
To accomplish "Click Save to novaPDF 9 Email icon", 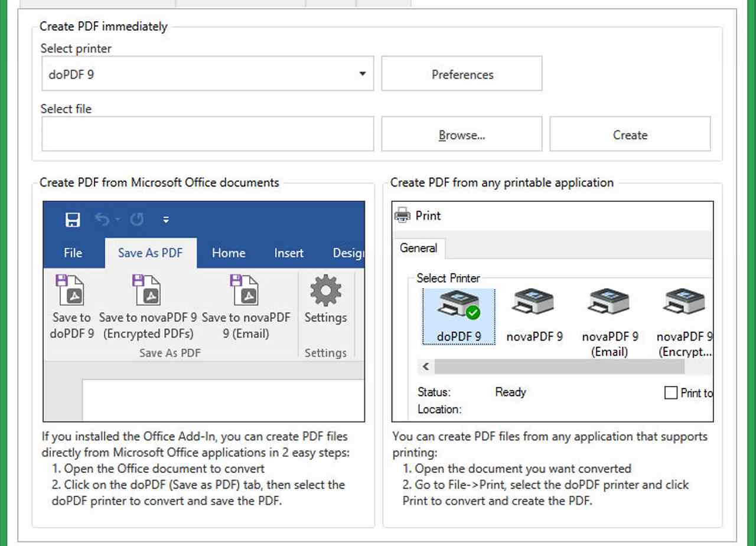I will click(245, 290).
